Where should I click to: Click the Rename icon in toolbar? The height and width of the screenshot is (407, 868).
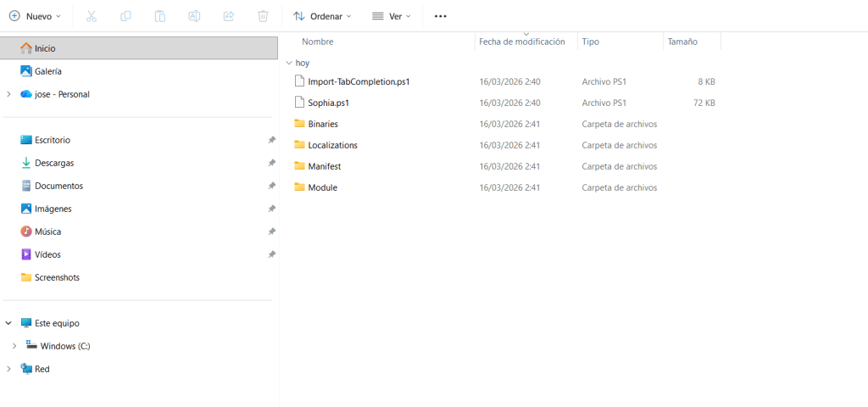click(x=194, y=16)
